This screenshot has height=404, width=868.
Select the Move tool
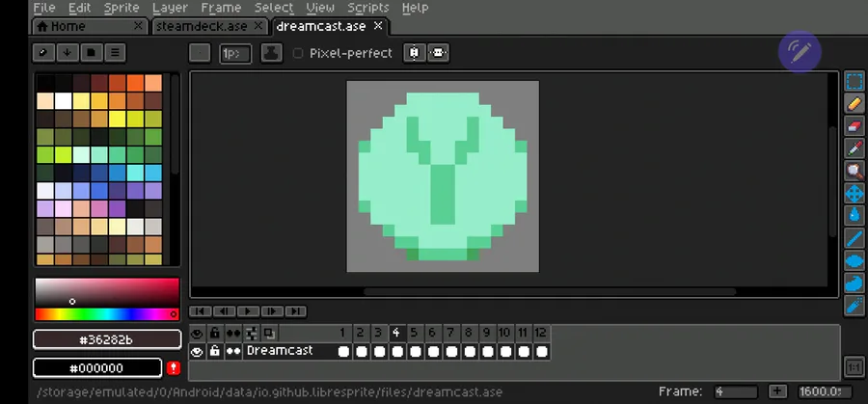pyautogui.click(x=854, y=194)
